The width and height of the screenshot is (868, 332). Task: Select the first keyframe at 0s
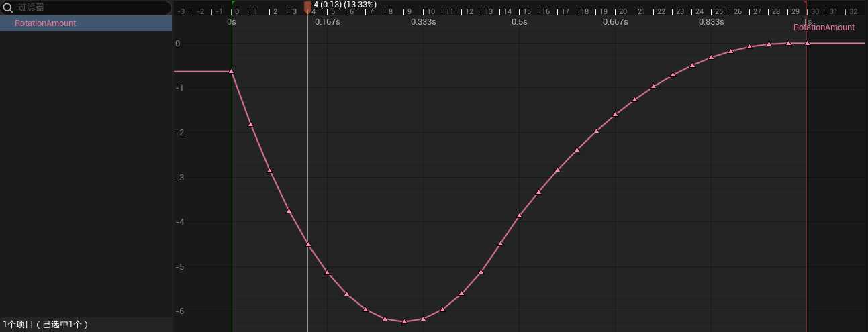232,71
